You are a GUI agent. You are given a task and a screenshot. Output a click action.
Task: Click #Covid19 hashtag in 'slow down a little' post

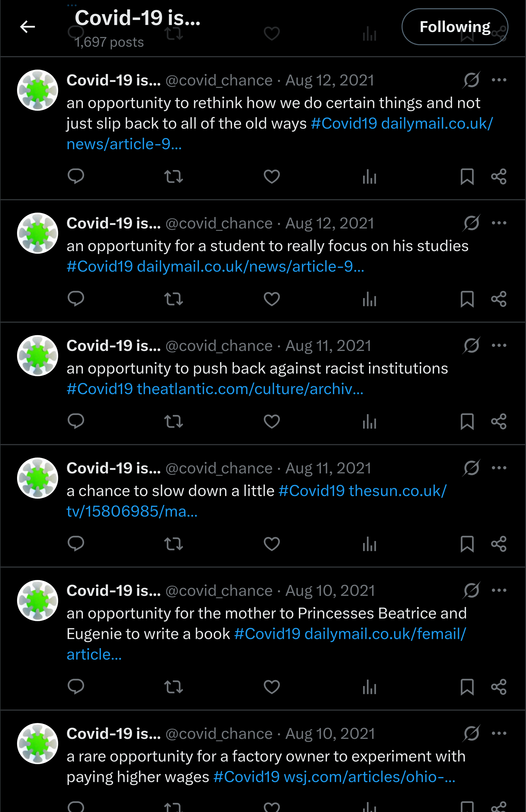click(311, 491)
